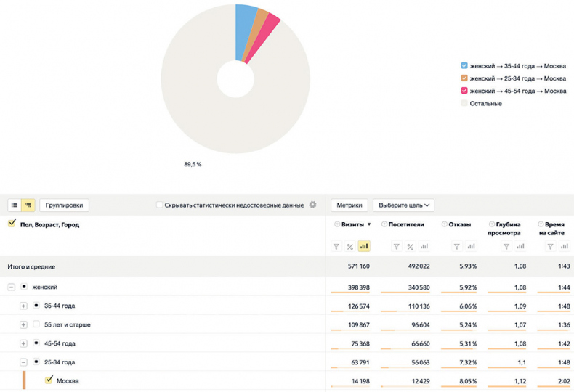Open settings gear beside unreliable data option
The image size is (574, 392).
tap(313, 205)
